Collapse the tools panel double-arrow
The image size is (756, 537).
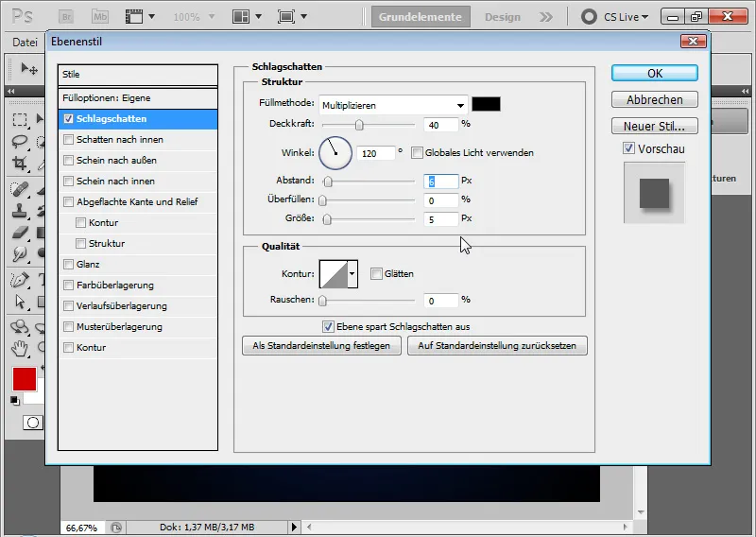[x=11, y=91]
